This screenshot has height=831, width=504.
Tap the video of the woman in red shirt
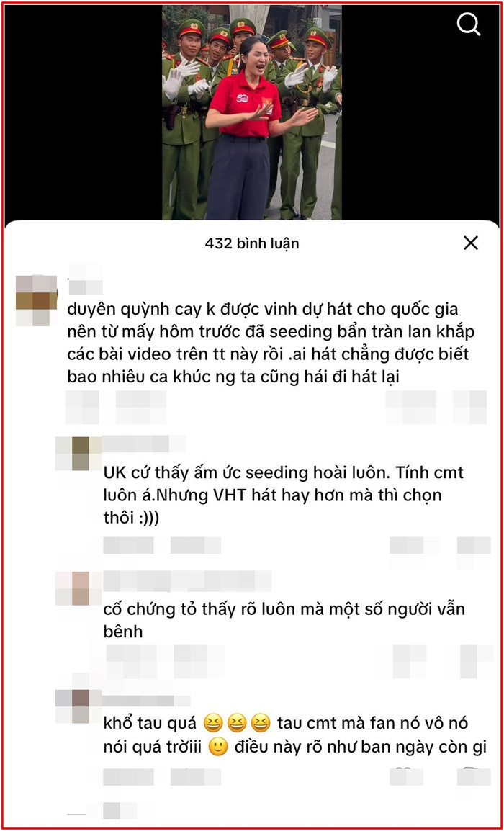(252, 113)
